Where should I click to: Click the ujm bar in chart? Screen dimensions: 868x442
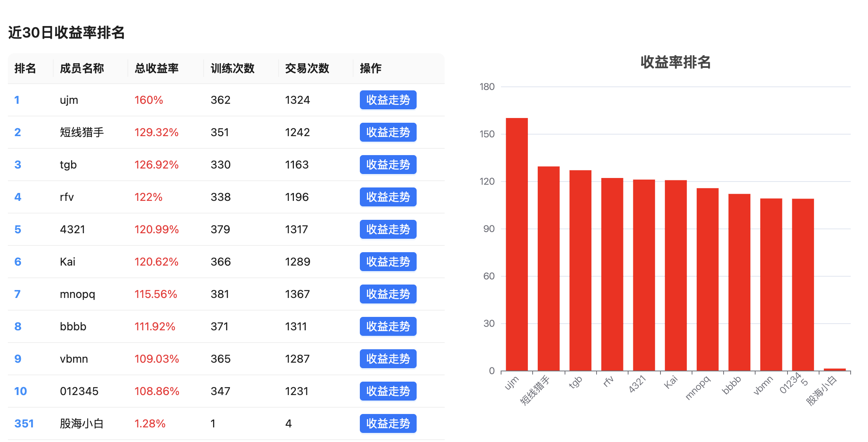[x=517, y=244]
